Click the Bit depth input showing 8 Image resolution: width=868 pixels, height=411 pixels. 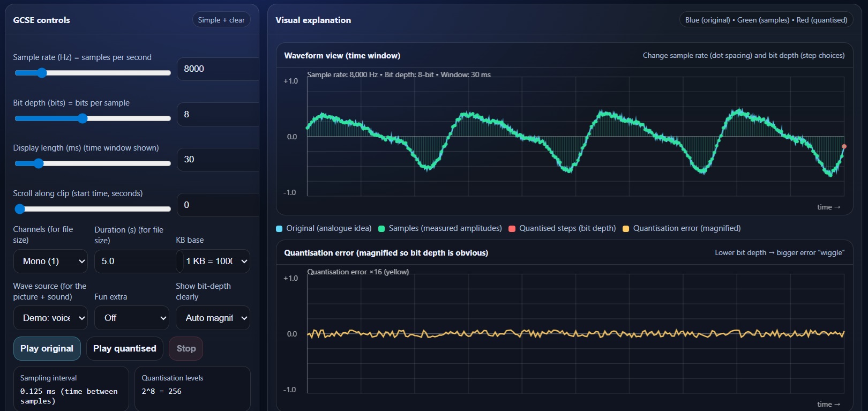coord(218,114)
